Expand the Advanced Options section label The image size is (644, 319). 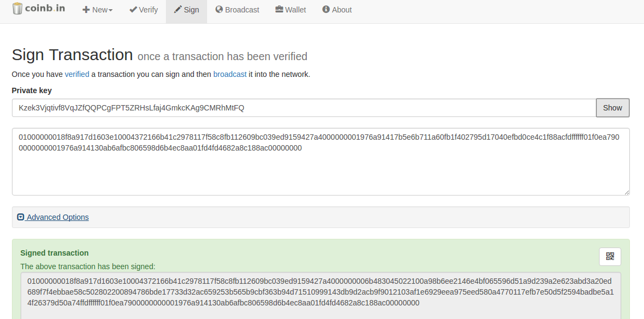point(57,217)
